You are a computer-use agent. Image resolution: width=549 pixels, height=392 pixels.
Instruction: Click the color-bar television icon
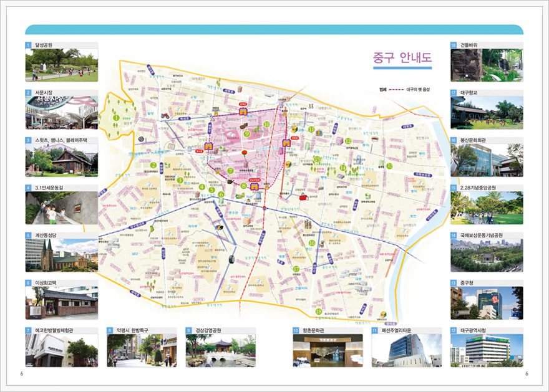[x=319, y=133]
